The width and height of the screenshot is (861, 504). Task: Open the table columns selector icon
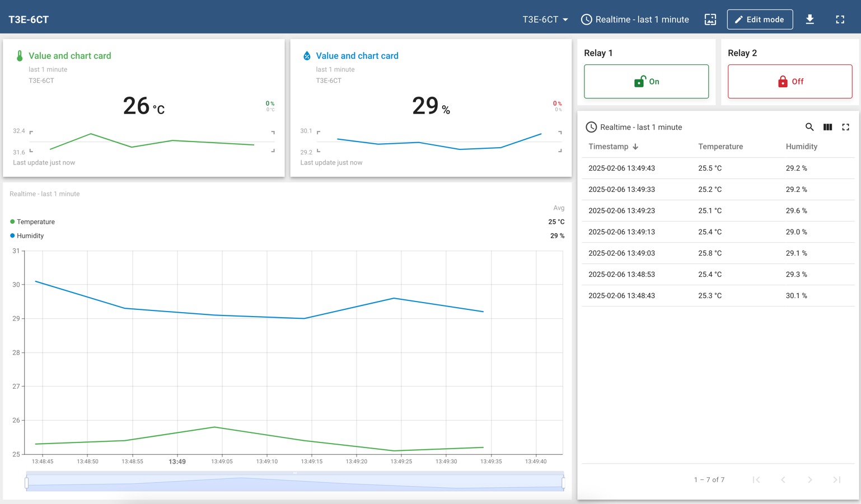(x=827, y=127)
